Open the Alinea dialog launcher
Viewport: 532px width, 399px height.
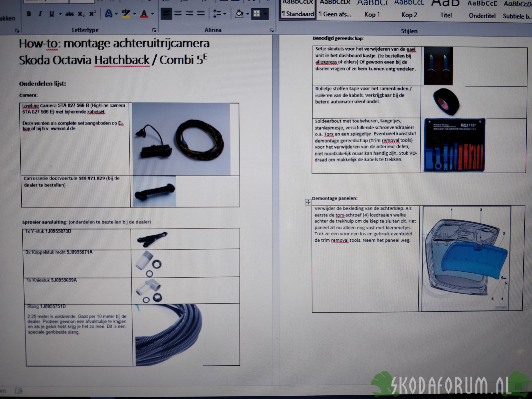pos(272,30)
